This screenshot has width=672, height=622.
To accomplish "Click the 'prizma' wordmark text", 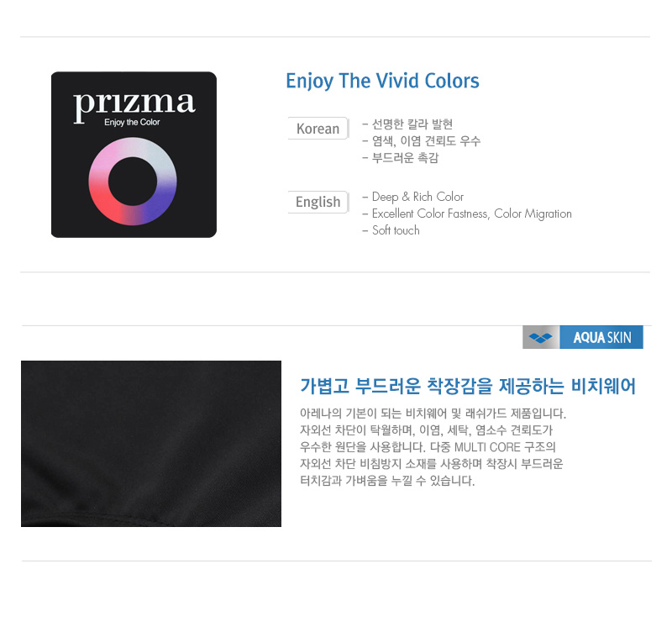I will [134, 105].
